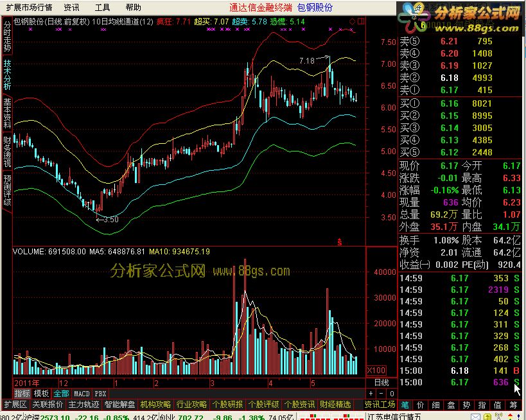Viewport: 526px width, 420px height.
Task: Select the 指标 tab
Action: click(x=22, y=394)
